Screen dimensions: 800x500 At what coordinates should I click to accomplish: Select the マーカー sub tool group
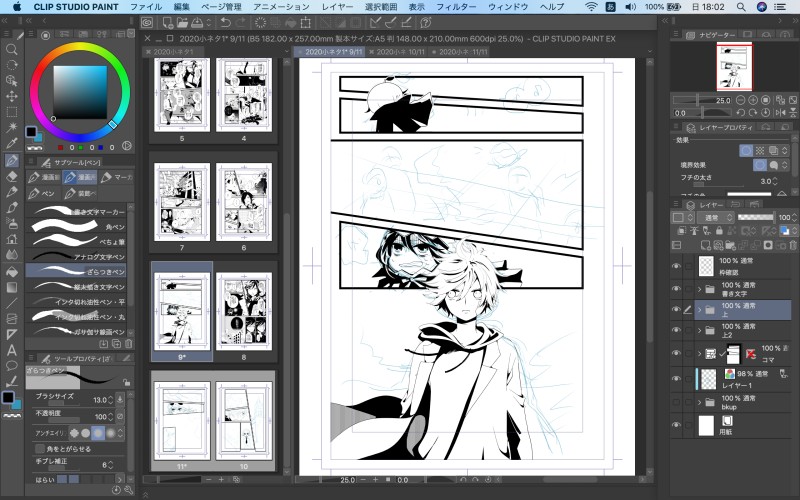point(116,177)
